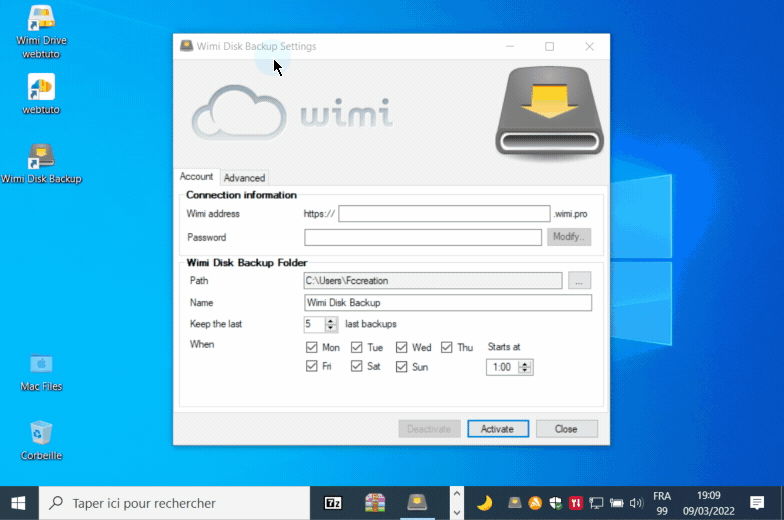The image size is (784, 520).
Task: Select the Wimi Disk Backup desktop icon
Action: point(41,164)
